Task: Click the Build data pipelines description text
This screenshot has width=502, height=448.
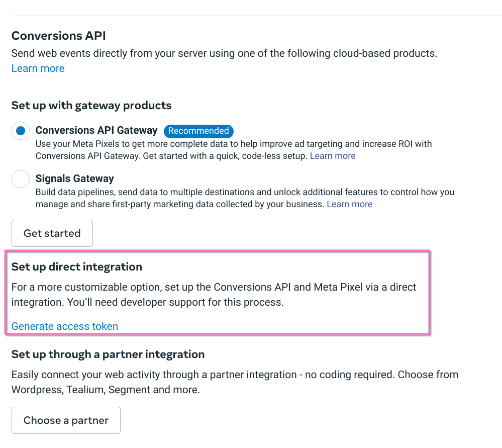Action: click(245, 193)
